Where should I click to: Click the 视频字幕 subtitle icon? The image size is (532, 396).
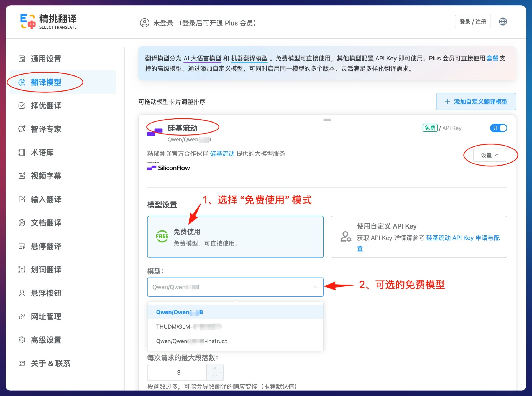pos(22,176)
